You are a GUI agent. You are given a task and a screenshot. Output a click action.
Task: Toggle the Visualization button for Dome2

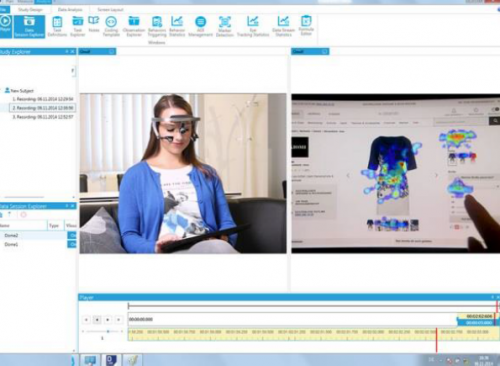(72, 235)
